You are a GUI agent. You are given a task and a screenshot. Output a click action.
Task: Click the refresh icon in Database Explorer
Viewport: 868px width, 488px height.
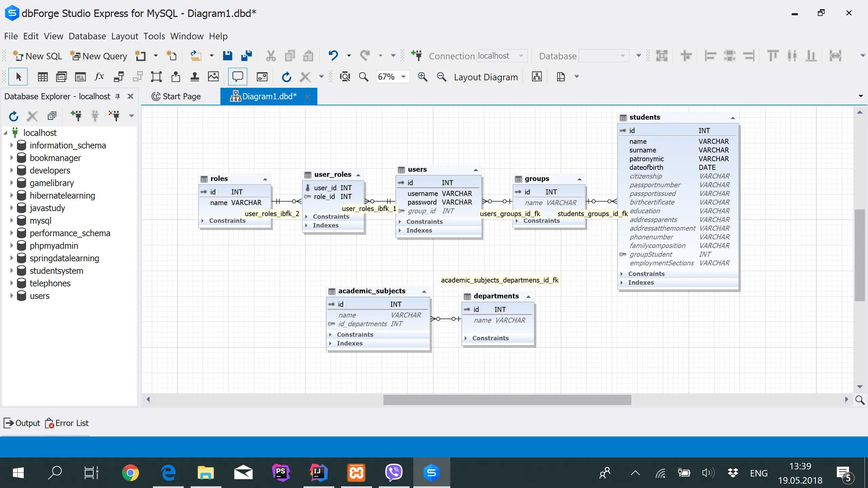(14, 116)
